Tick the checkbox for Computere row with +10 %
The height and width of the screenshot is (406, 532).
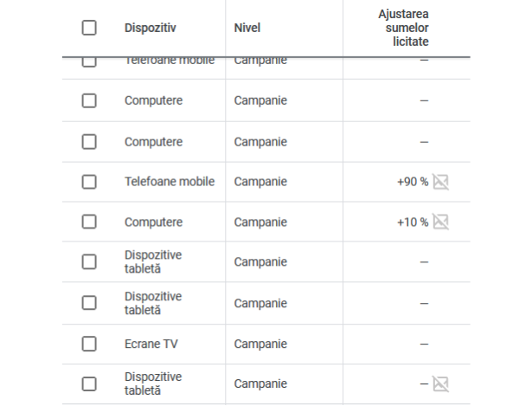point(89,222)
